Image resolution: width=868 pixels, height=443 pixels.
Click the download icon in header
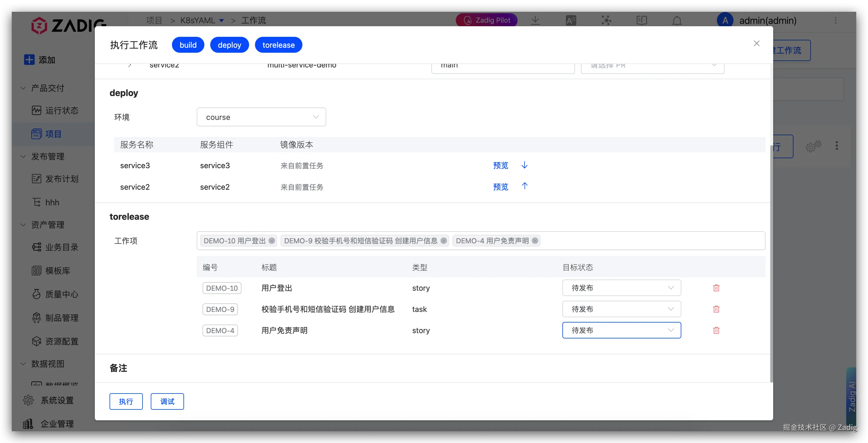(x=535, y=21)
